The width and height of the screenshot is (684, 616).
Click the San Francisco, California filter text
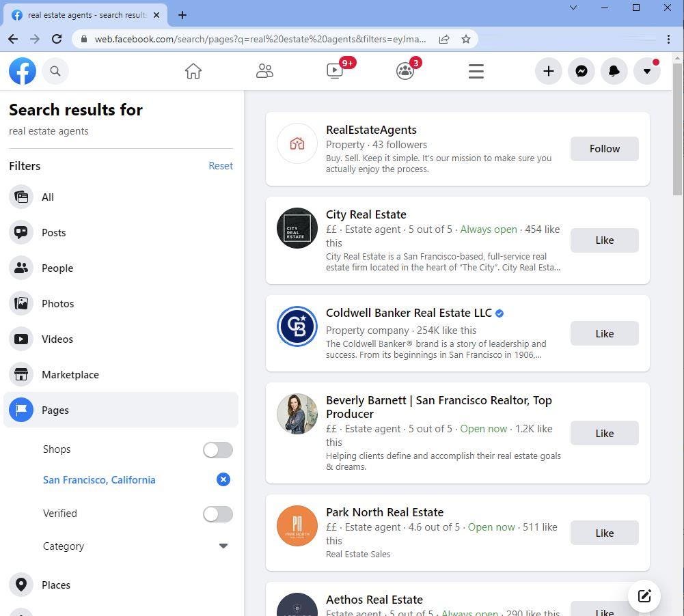click(99, 479)
